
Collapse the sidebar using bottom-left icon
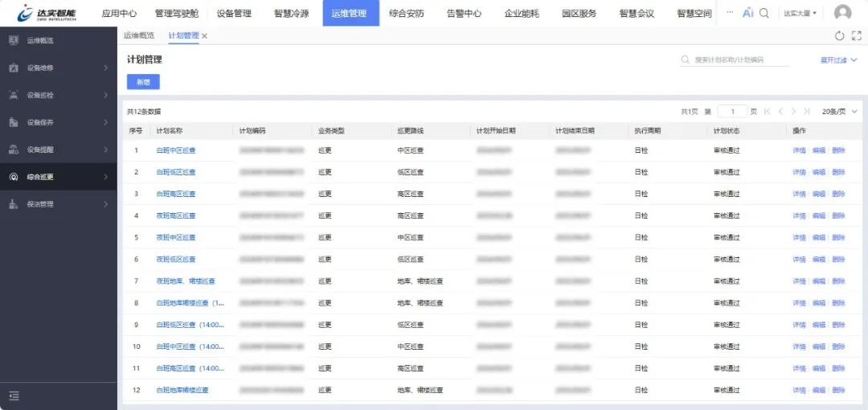click(x=14, y=396)
